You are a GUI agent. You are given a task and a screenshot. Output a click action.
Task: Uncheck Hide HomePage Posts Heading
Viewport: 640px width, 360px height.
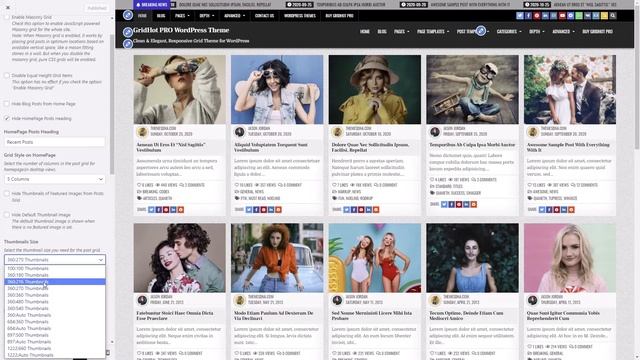coord(7,118)
